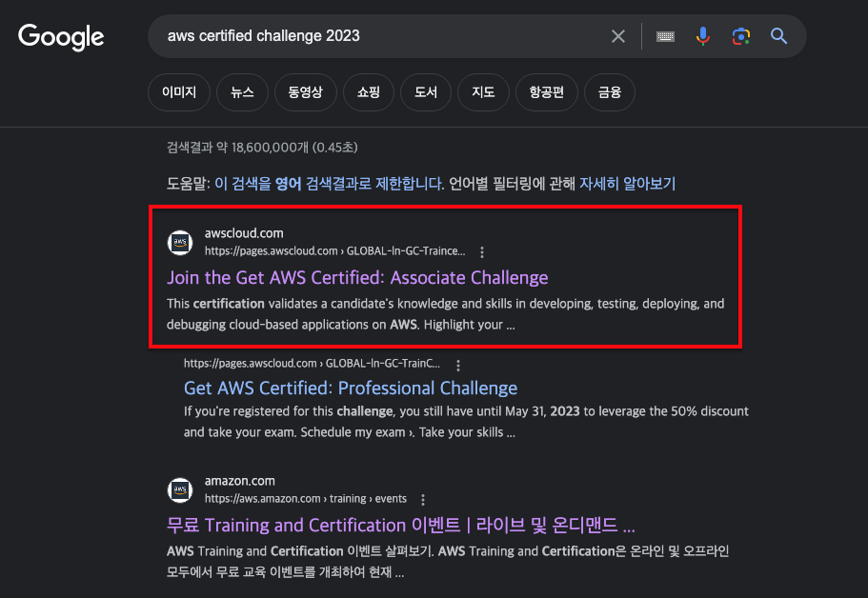Image resolution: width=868 pixels, height=598 pixels.
Task: Click snippet 'AWS Training and Certification 이벤트 살펴보기'
Action: [447, 562]
